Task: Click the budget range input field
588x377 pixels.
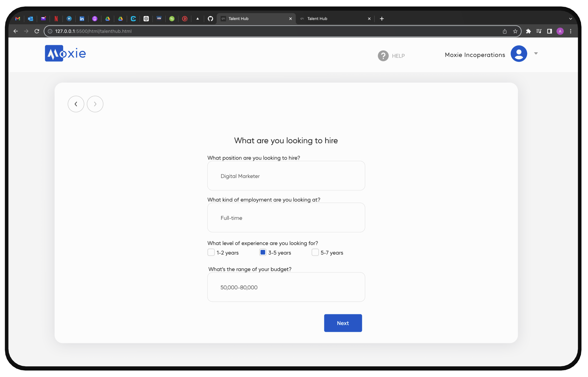Action: tap(286, 287)
